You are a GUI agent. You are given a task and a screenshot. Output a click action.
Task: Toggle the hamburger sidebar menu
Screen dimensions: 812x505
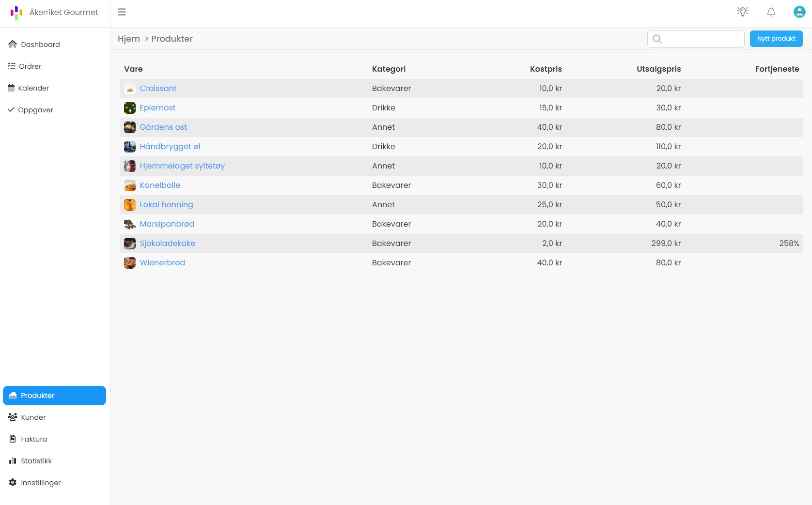pyautogui.click(x=122, y=12)
